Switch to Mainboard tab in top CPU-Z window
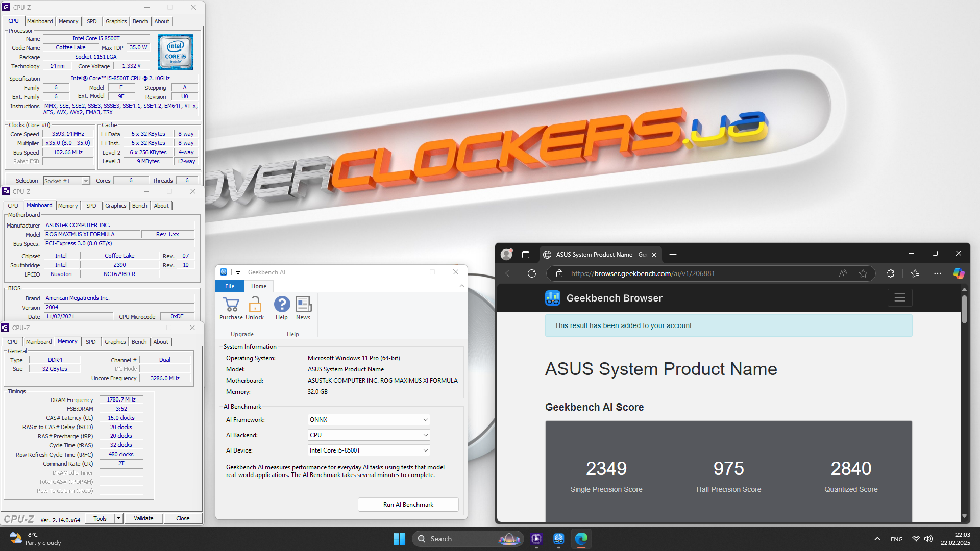This screenshot has width=980, height=551. 40,21
